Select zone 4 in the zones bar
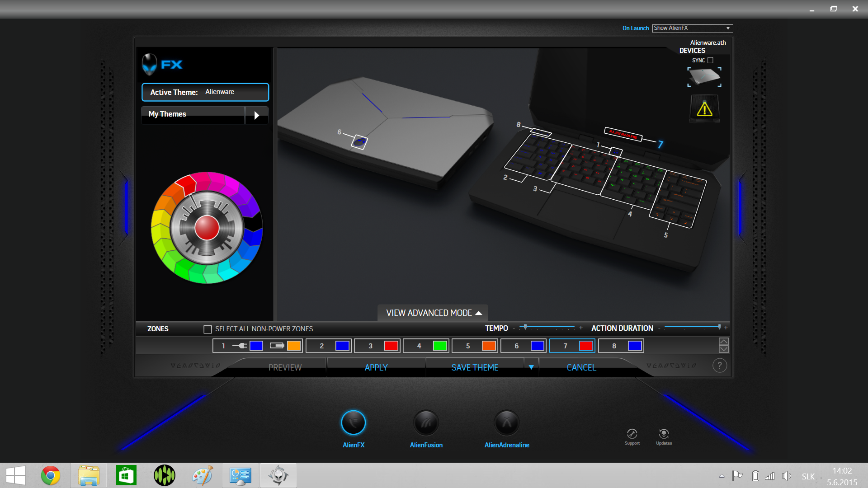The image size is (868, 488). click(x=426, y=346)
